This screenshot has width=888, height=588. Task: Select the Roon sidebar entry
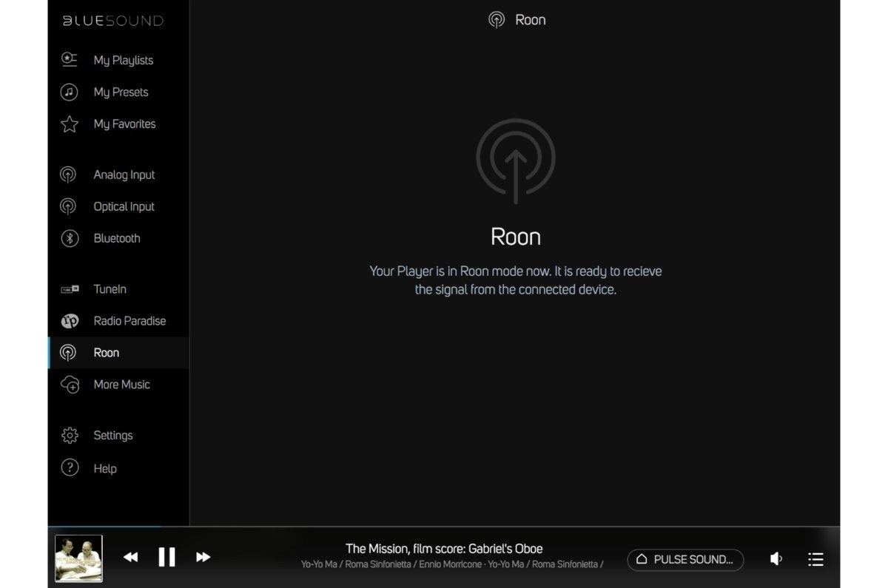[x=118, y=353]
